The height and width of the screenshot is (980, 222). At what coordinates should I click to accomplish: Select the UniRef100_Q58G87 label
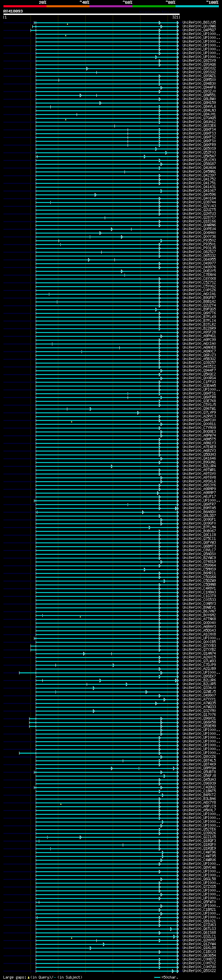[199, 164]
